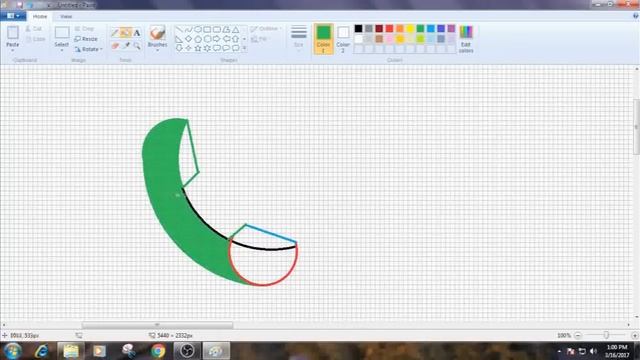Open the Edit colors dialog
Image resolution: width=640 pixels, height=360 pixels.
point(466,39)
